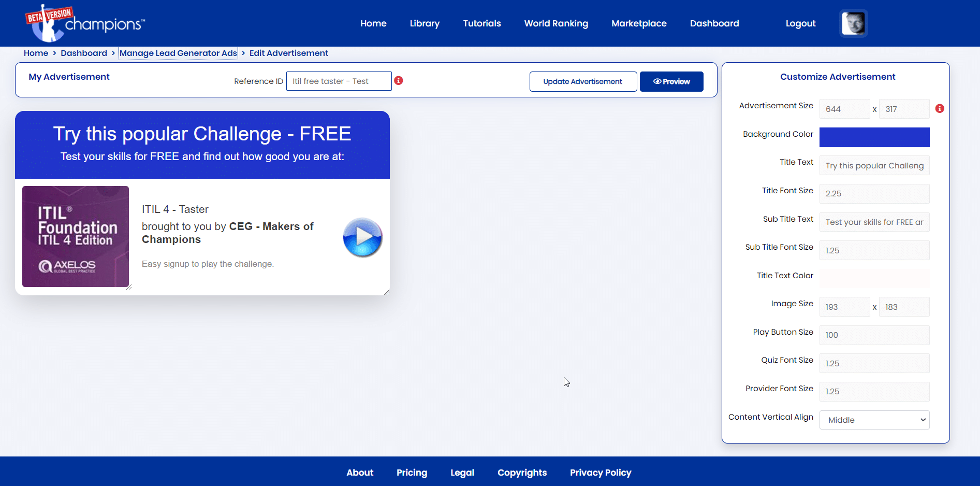
Task: Click the Reference ID info icon
Action: coord(399,80)
